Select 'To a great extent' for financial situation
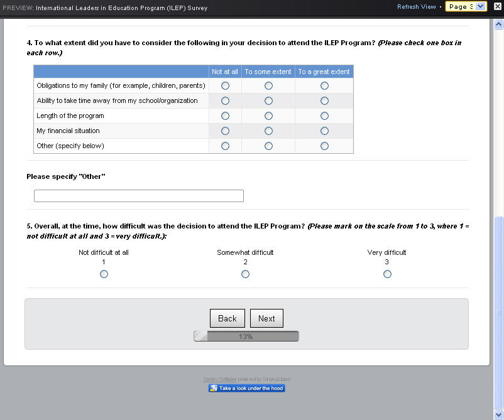 324,131
